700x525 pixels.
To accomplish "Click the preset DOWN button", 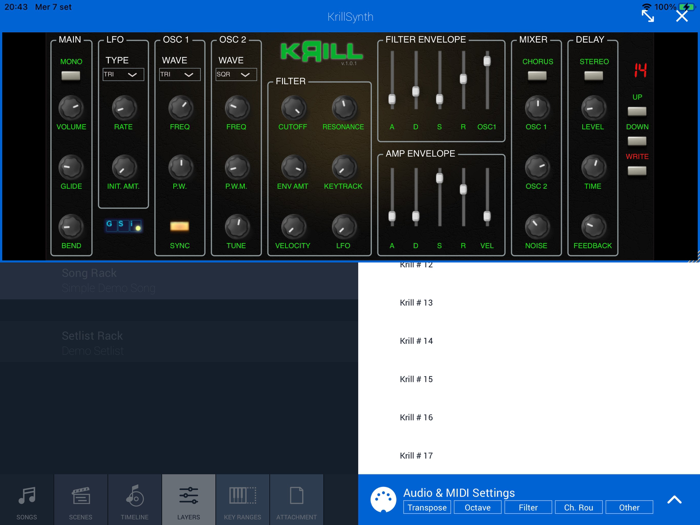I will pyautogui.click(x=637, y=141).
